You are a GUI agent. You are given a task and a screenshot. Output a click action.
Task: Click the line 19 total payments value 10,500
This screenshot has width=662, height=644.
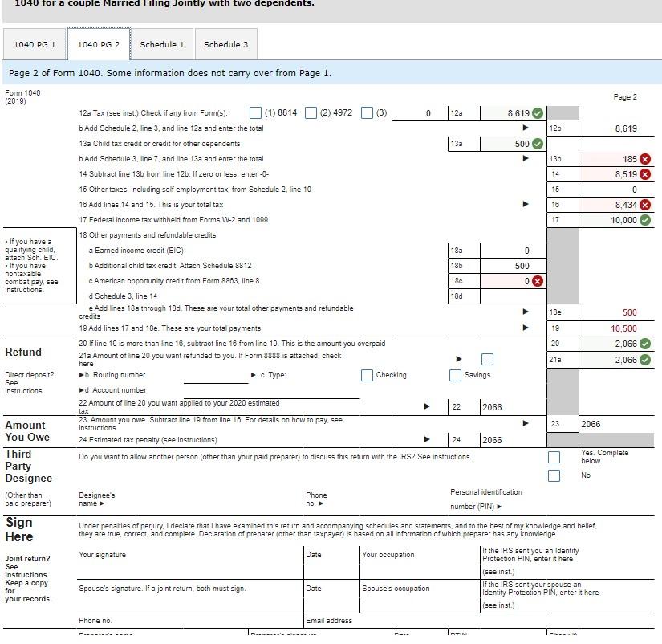tap(623, 328)
